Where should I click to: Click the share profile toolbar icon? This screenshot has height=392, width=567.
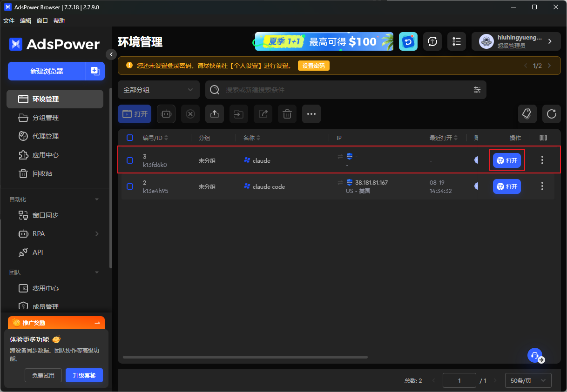click(263, 114)
